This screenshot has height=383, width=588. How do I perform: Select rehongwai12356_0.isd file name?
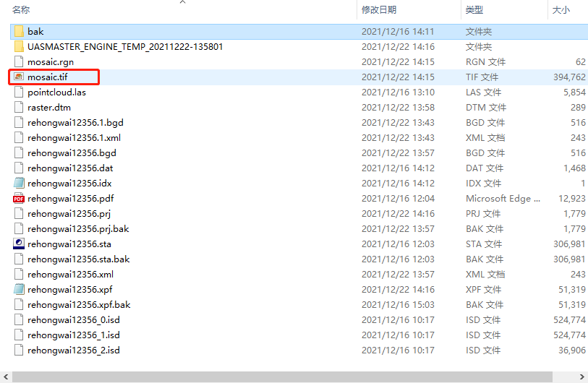point(73,320)
